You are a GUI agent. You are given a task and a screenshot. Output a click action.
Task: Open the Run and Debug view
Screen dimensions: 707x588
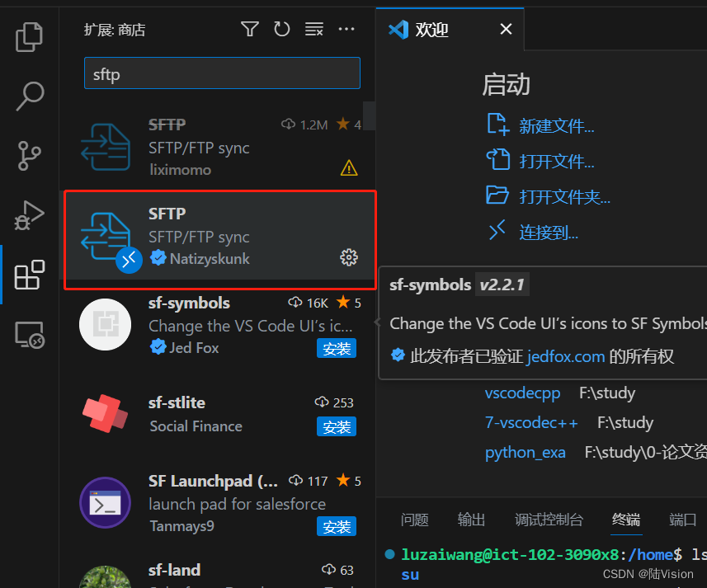click(30, 215)
